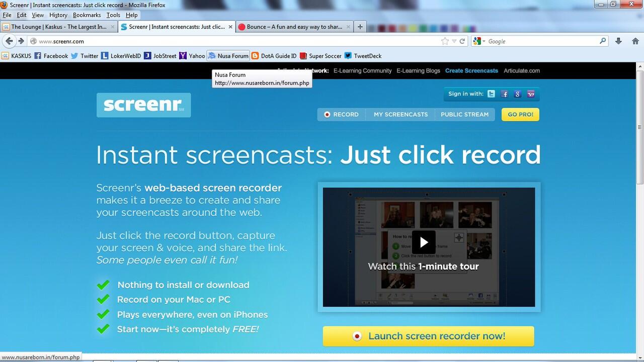Open the JobStreet bookmark
This screenshot has width=644, height=362.
pyautogui.click(x=160, y=56)
